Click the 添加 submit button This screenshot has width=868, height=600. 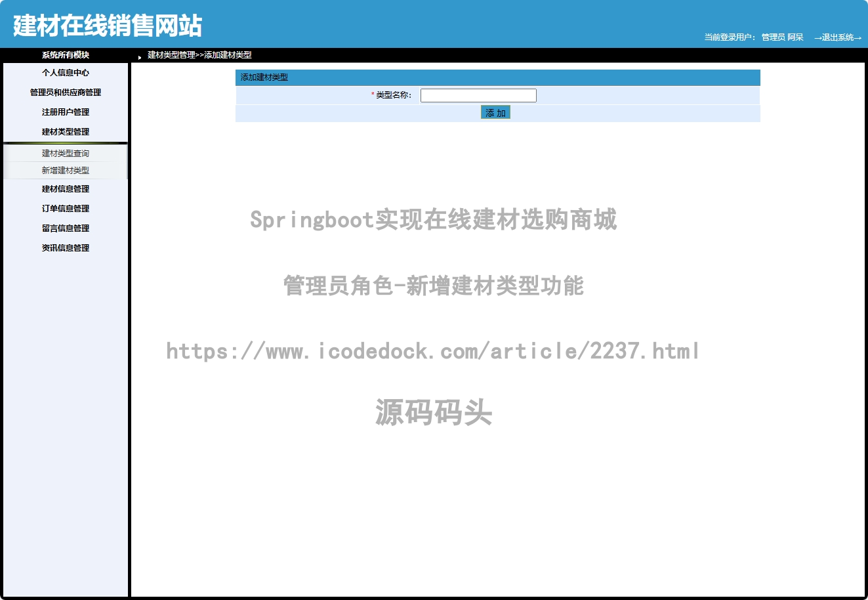(x=495, y=113)
